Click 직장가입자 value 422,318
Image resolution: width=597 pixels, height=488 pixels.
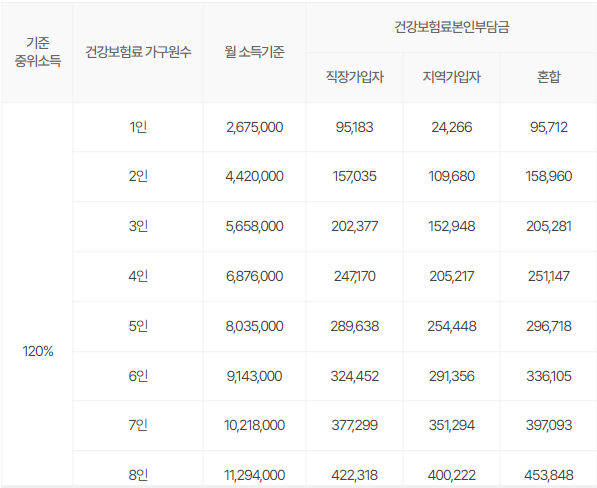point(354,475)
